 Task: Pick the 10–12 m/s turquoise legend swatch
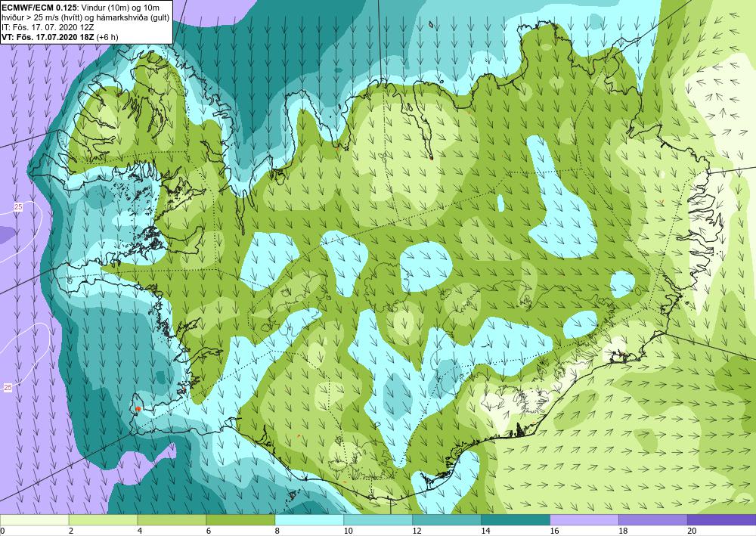pyautogui.click(x=377, y=520)
